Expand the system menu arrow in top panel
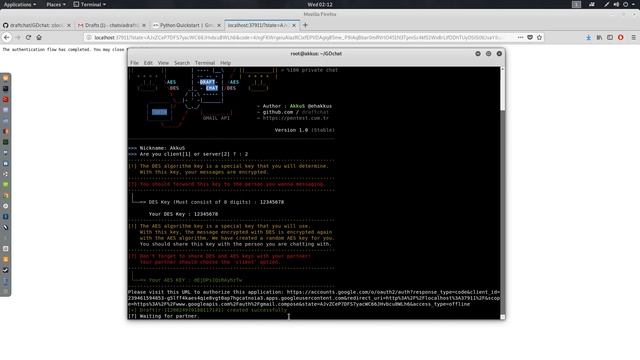 point(634,4)
